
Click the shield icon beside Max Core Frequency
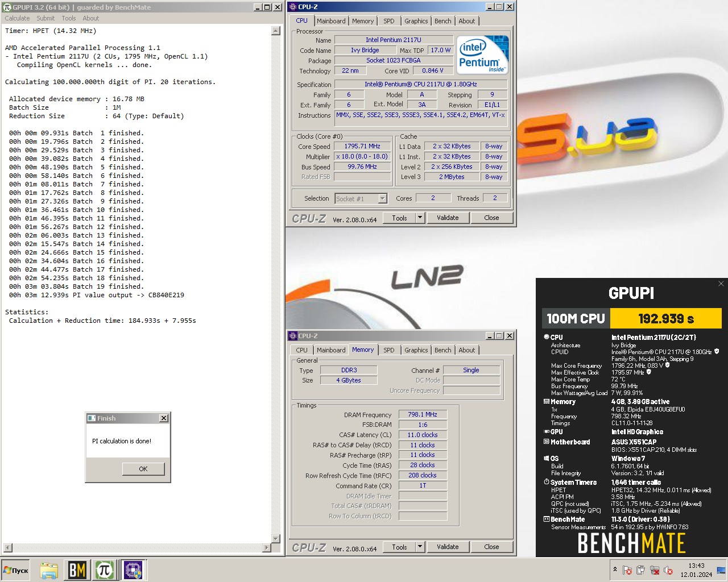[667, 365]
